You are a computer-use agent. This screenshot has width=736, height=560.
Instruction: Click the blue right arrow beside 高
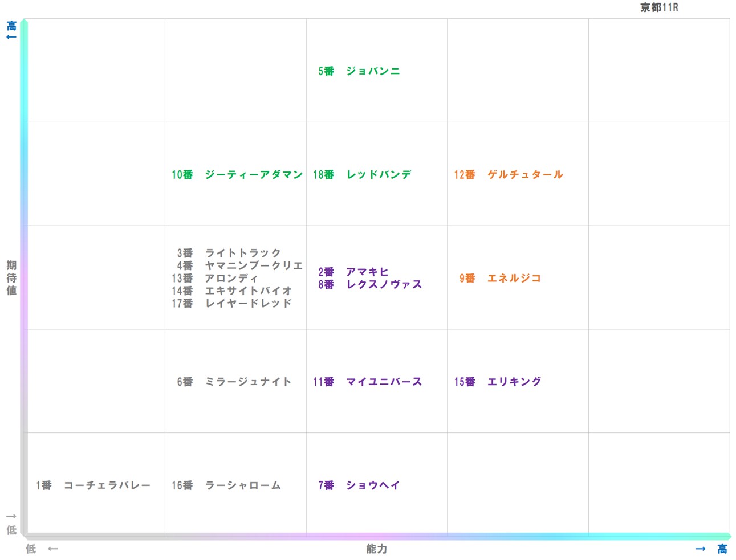(x=700, y=549)
